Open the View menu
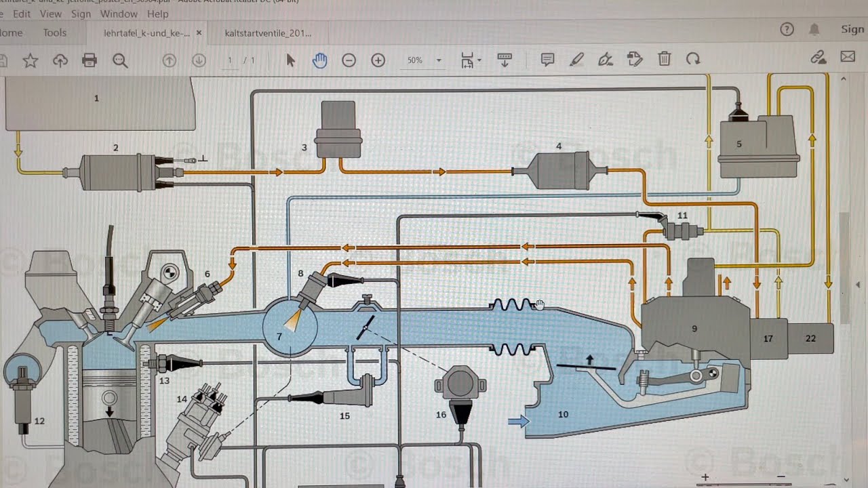Viewport: 868px width, 488px height. [51, 14]
